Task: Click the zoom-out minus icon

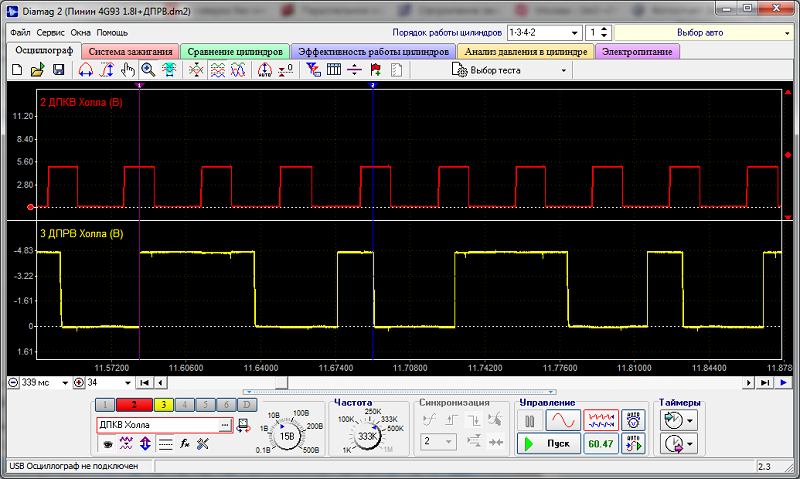Action: tap(13, 383)
